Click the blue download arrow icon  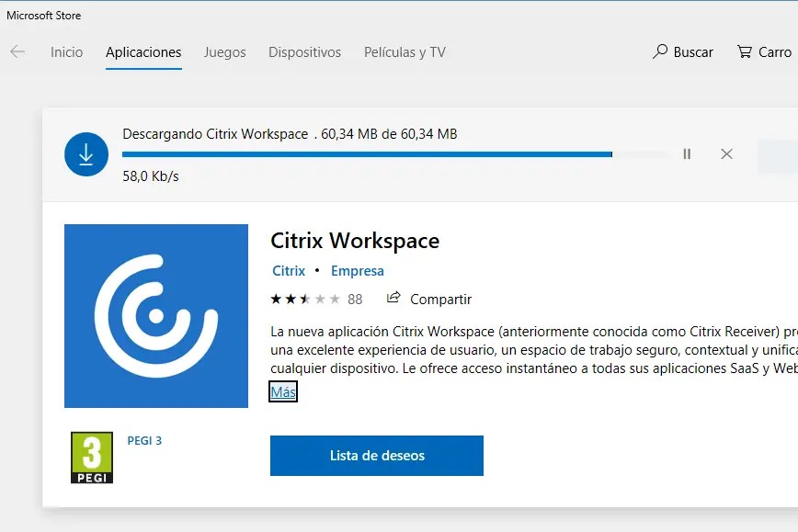coord(86,154)
